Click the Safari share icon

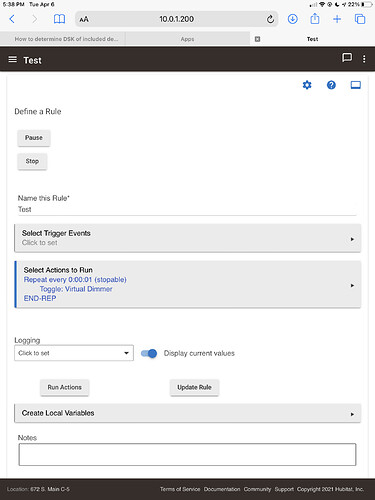[x=315, y=19]
